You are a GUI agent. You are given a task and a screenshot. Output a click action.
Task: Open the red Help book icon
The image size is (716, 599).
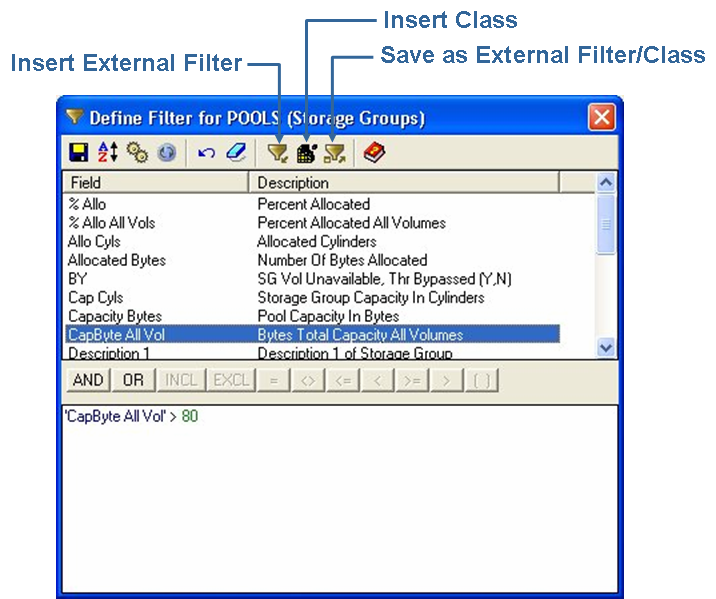pyautogui.click(x=374, y=152)
